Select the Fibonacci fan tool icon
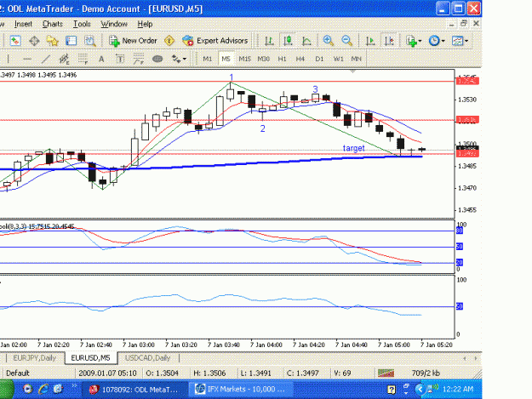 pyautogui.click(x=139, y=59)
